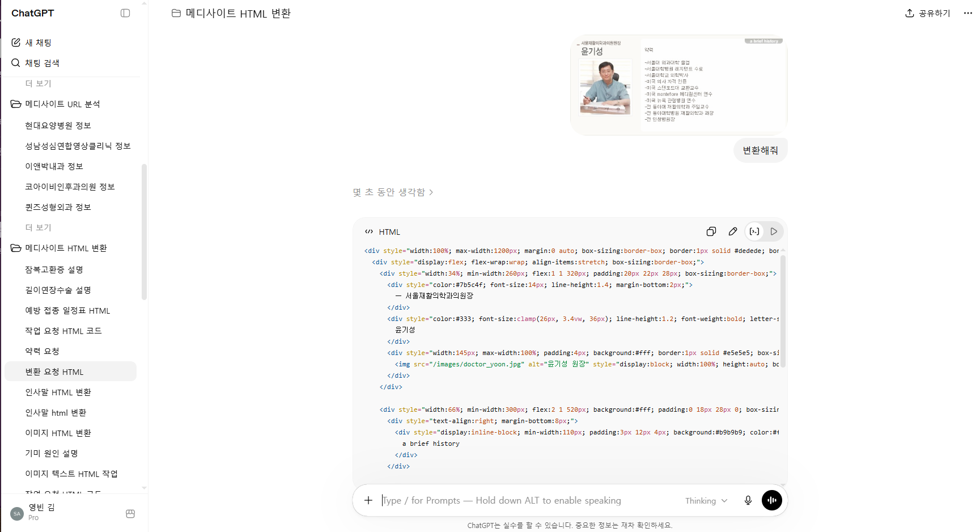Edit the HTML code block with pencil icon

[x=733, y=231]
